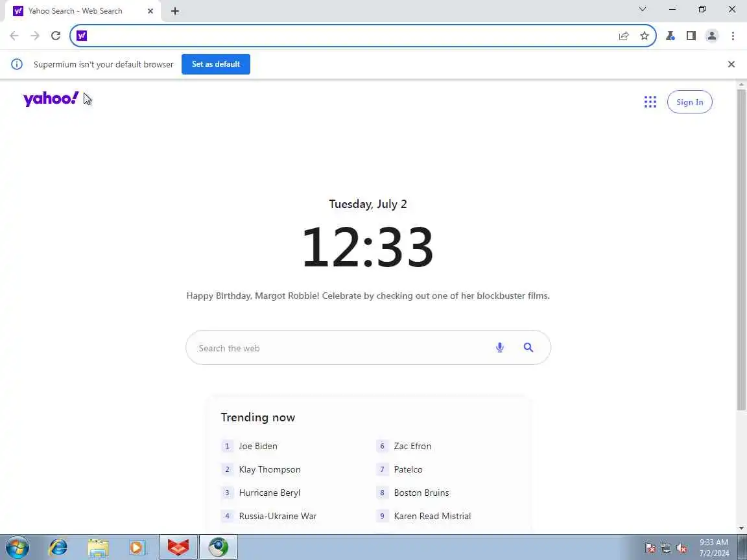The image size is (747, 560).
Task: Open trending topic Joe Biden
Action: coord(258,446)
